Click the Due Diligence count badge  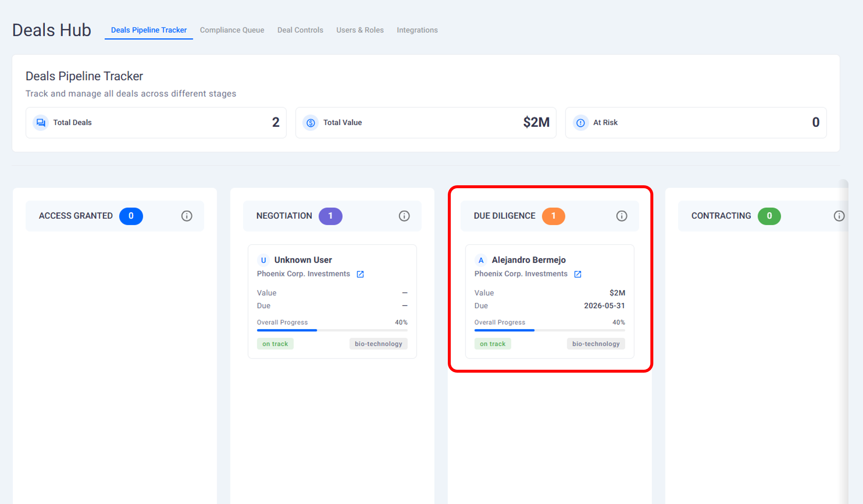tap(553, 216)
